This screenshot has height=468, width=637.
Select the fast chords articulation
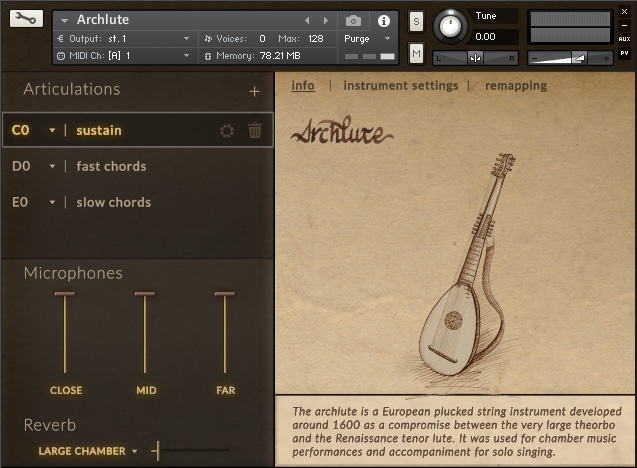(x=111, y=166)
